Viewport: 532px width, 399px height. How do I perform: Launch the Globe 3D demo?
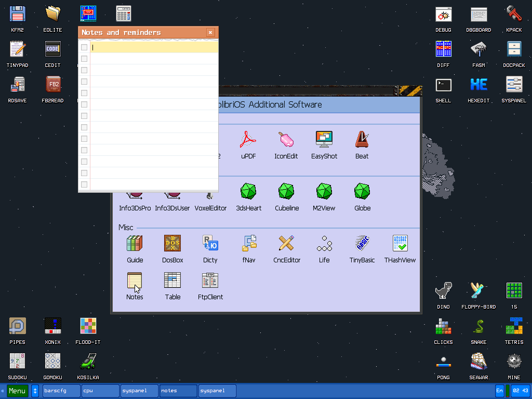[362, 191]
